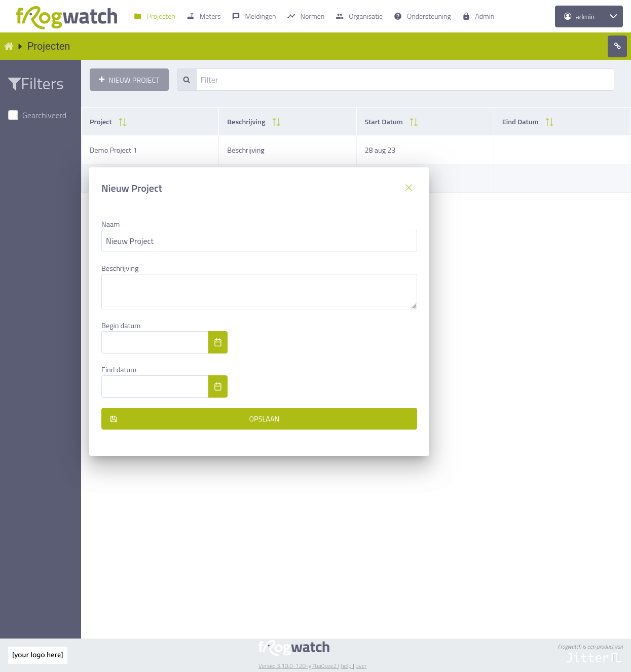Open the version link in footer

pyautogui.click(x=298, y=666)
